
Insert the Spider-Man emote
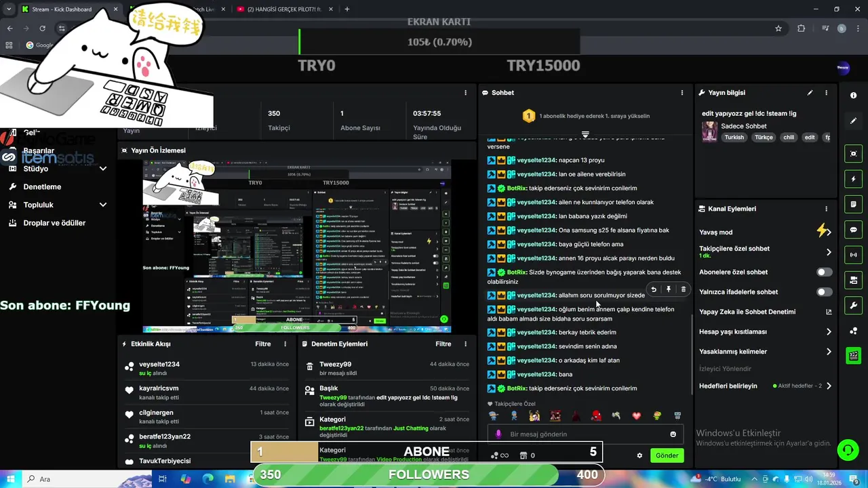[595, 415]
